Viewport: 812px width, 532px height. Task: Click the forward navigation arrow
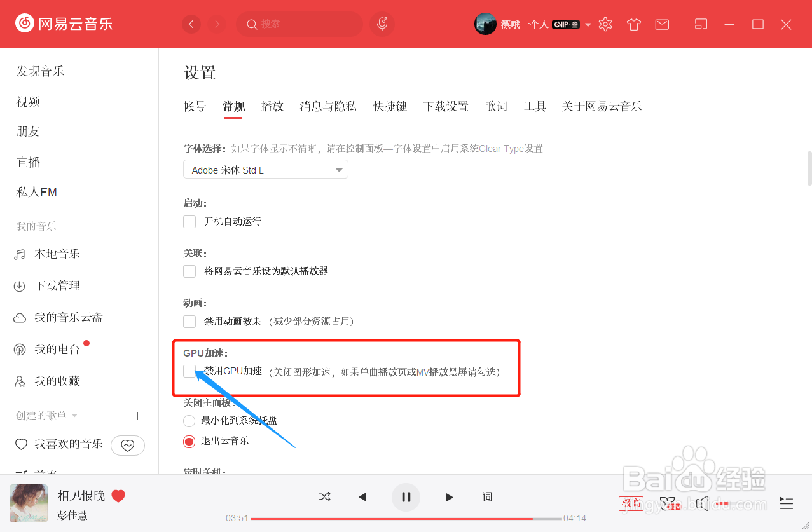[217, 24]
